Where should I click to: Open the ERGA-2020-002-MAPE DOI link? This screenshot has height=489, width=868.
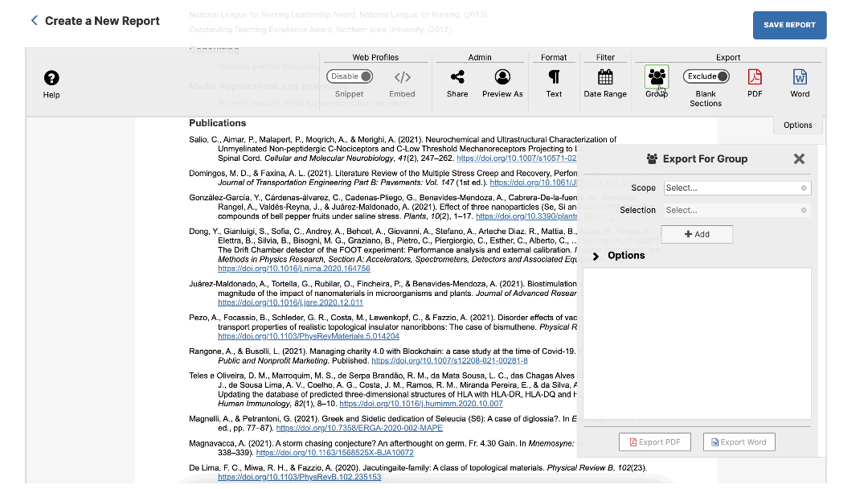pos(359,428)
